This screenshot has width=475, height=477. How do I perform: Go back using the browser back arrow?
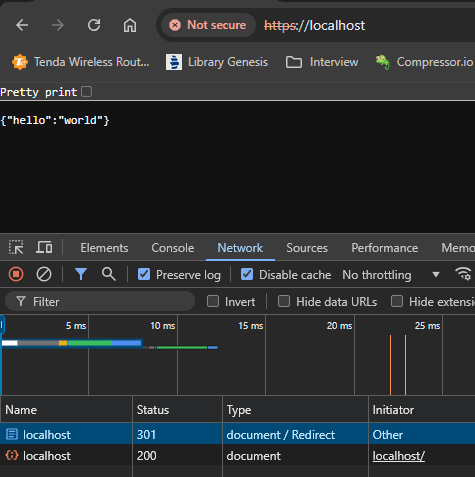click(22, 25)
